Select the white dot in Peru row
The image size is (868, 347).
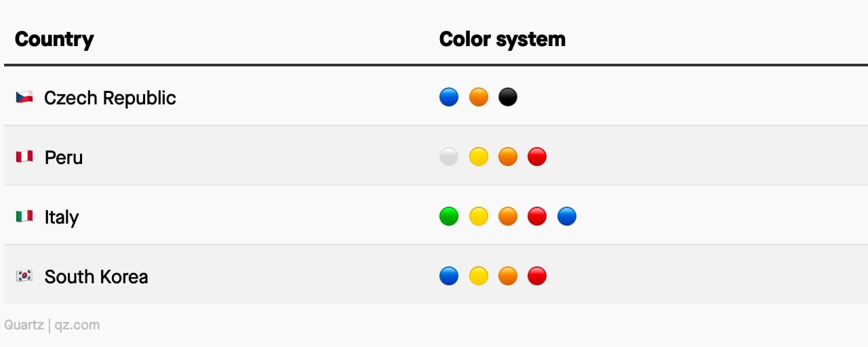point(449,157)
